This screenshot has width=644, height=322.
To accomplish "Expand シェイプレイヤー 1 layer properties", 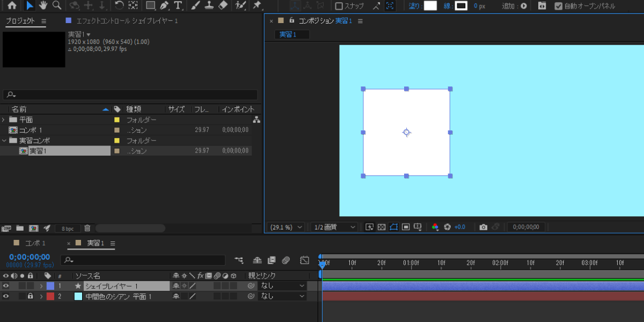I will click(x=41, y=286).
